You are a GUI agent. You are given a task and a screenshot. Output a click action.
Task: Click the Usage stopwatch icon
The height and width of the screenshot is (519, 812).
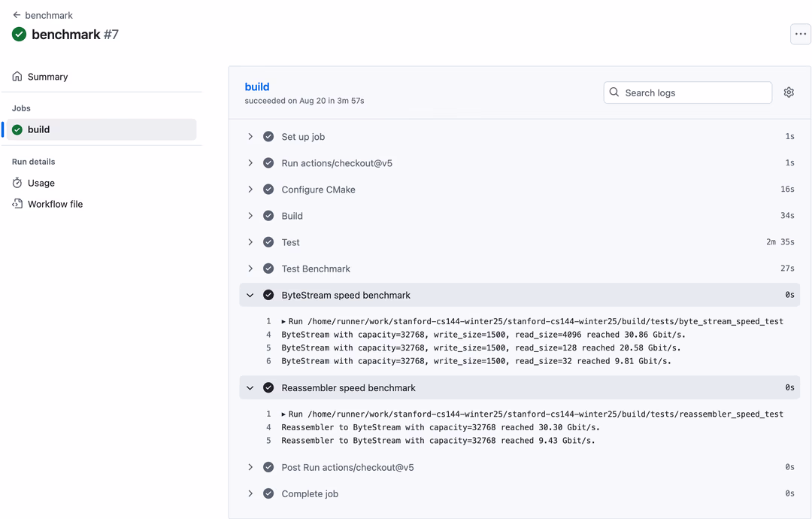pyautogui.click(x=17, y=183)
